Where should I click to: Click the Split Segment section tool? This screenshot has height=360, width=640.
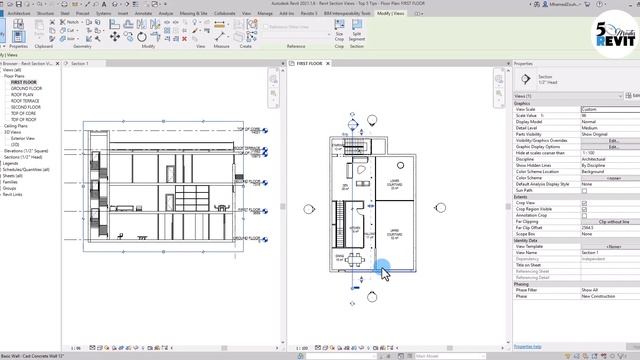point(357,30)
